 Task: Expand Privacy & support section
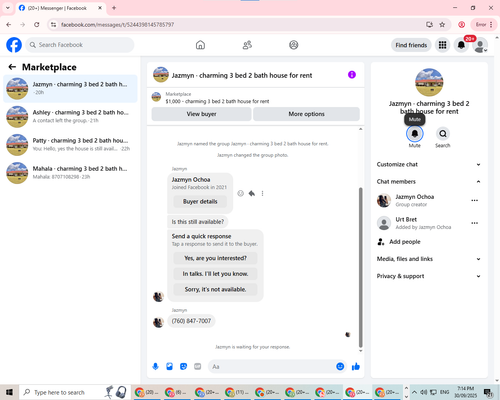(429, 276)
